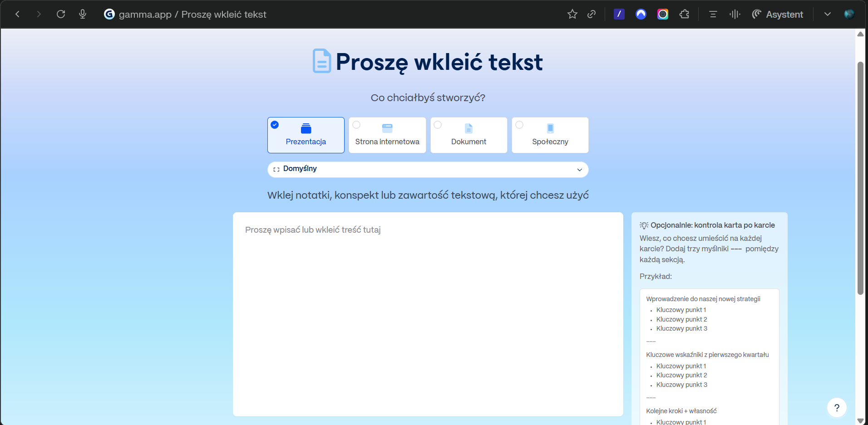Select the Prezentacja option
Viewport: 868px width, 425px height.
click(306, 135)
